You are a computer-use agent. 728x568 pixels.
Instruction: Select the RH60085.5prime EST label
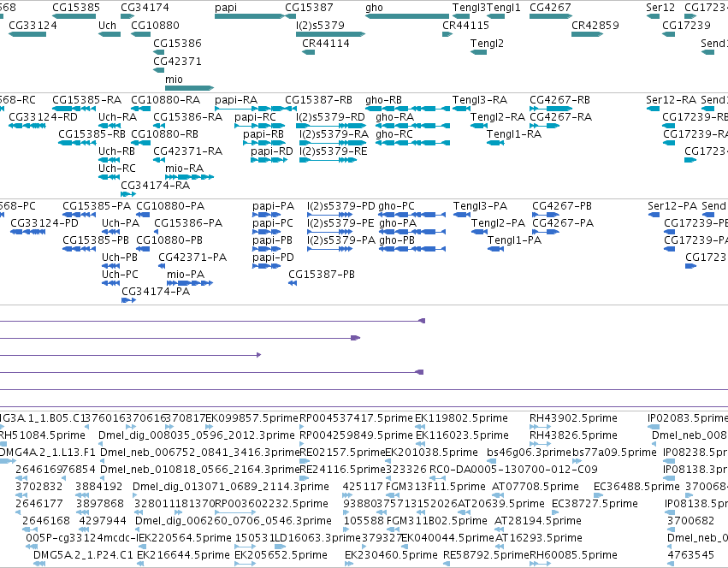point(574,554)
